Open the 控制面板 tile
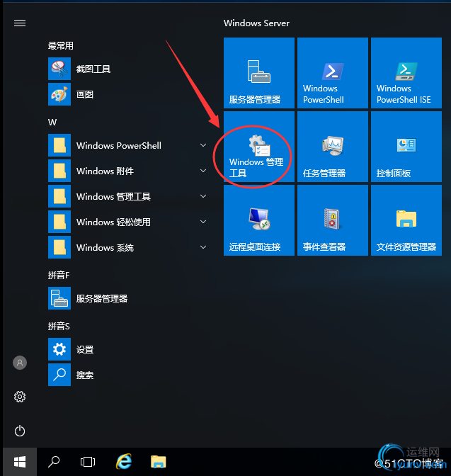This screenshot has height=476, width=451. (x=406, y=147)
